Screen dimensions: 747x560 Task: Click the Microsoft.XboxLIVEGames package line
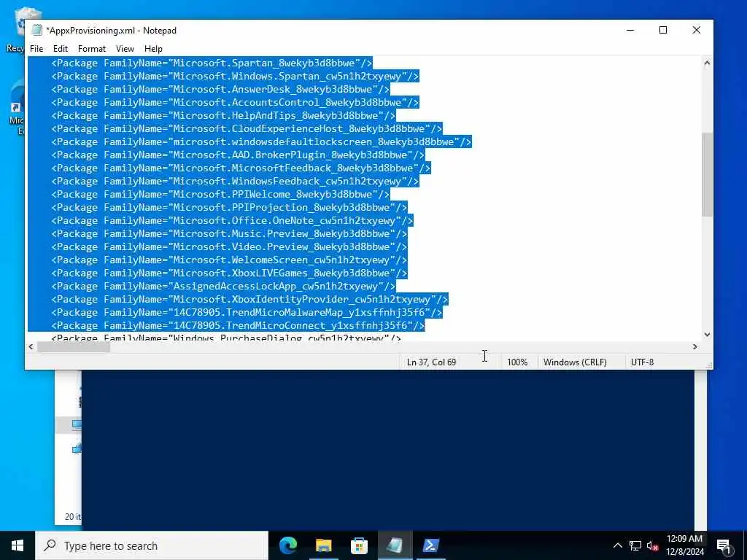point(229,273)
